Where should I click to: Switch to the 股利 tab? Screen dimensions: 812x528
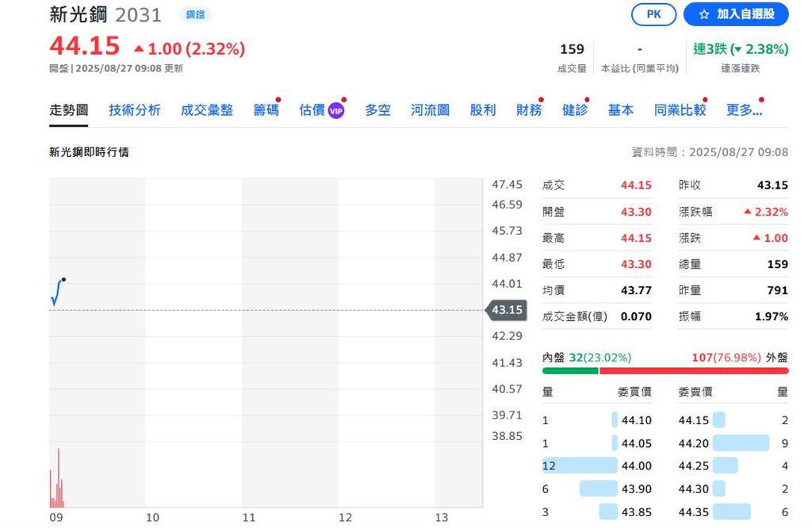click(483, 110)
